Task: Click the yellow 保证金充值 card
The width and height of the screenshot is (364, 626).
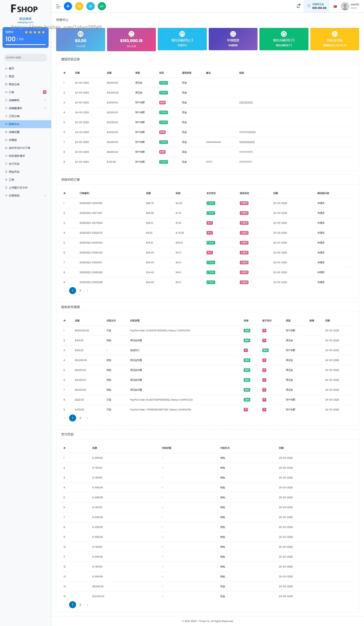Action: (335, 39)
